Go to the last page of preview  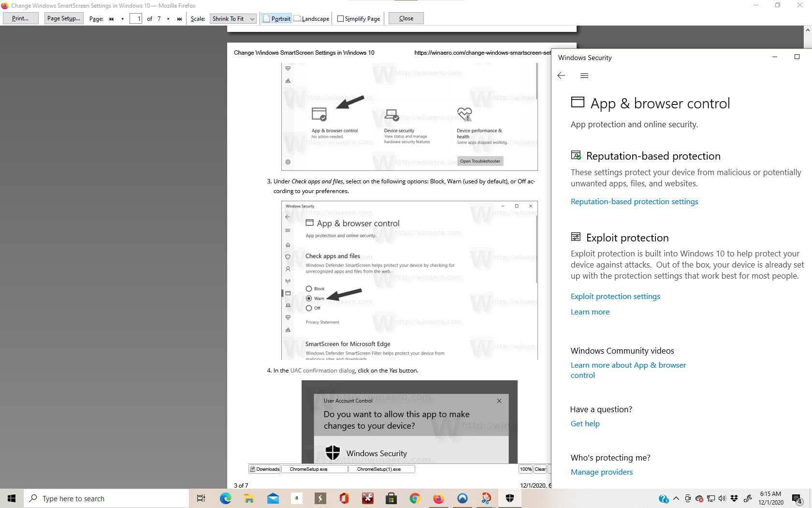click(179, 19)
